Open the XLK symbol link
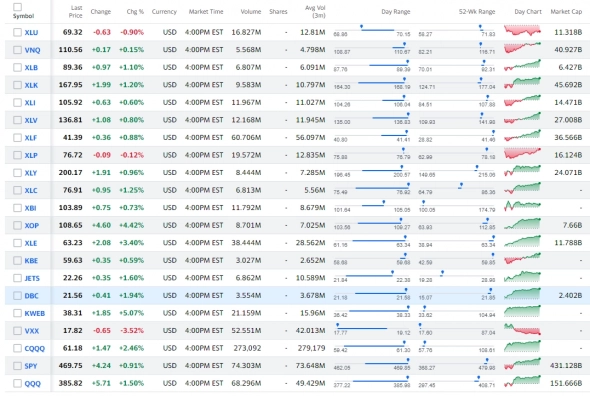 point(31,85)
